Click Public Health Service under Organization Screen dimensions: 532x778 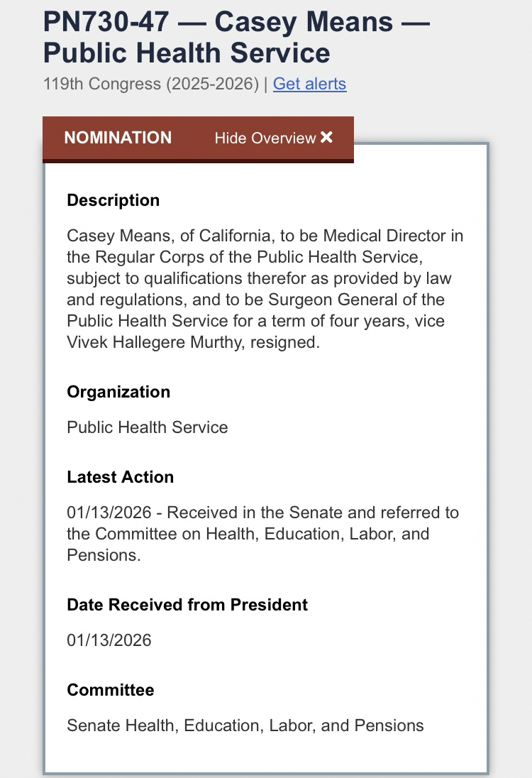point(148,427)
